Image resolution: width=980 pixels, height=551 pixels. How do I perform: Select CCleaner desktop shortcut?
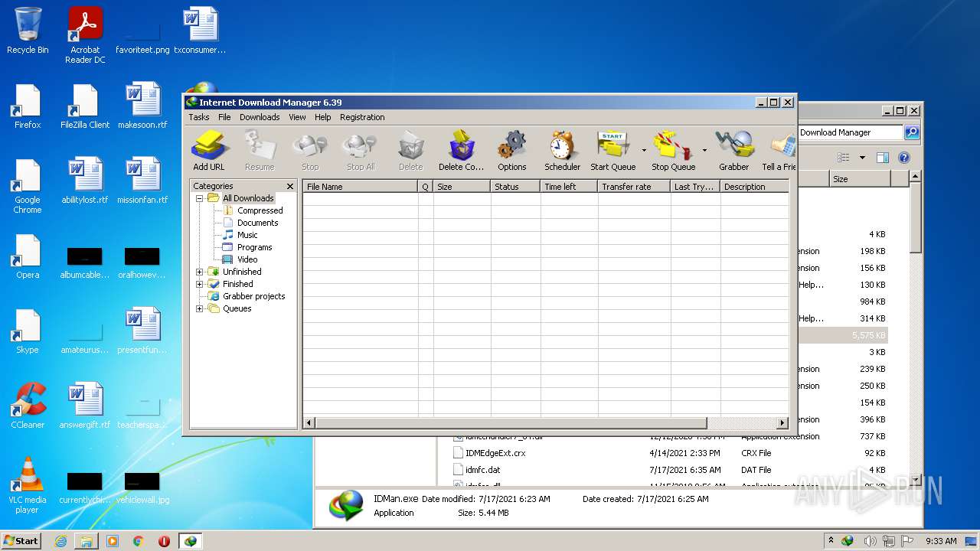[x=28, y=406]
